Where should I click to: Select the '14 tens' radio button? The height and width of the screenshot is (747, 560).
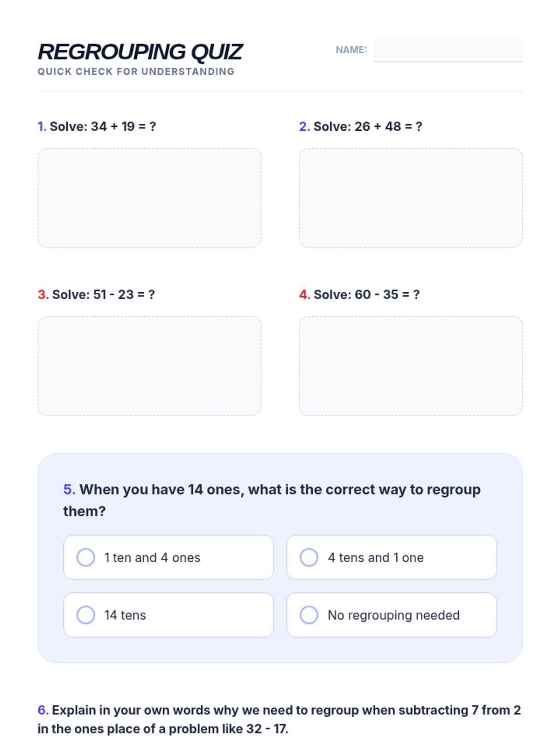click(86, 615)
